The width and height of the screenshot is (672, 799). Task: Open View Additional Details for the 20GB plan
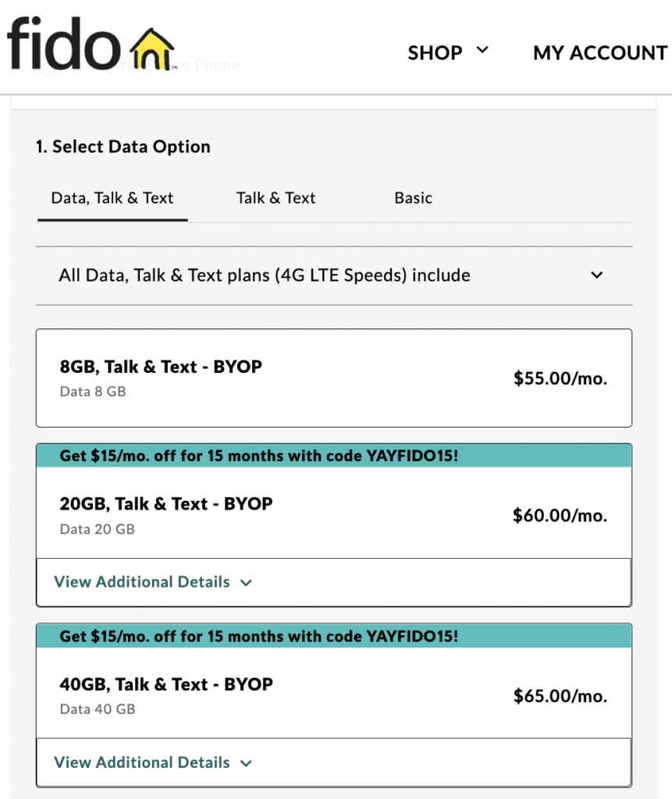(x=142, y=582)
